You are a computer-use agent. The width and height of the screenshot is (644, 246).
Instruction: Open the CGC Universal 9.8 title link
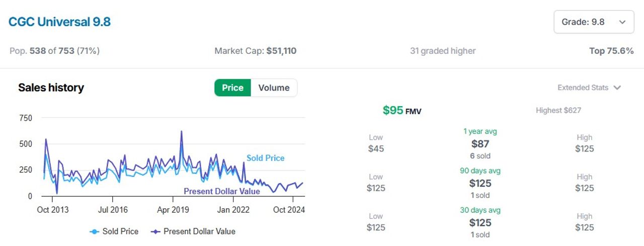[59, 22]
